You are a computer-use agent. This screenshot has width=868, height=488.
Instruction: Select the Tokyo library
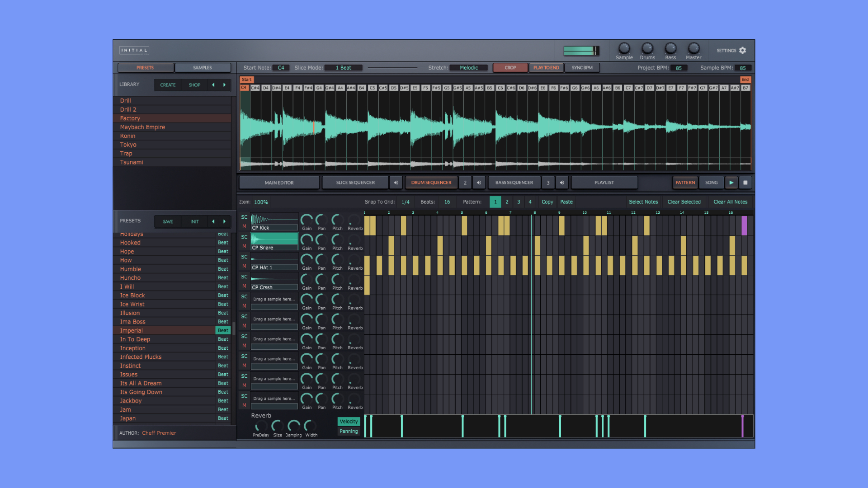point(172,145)
